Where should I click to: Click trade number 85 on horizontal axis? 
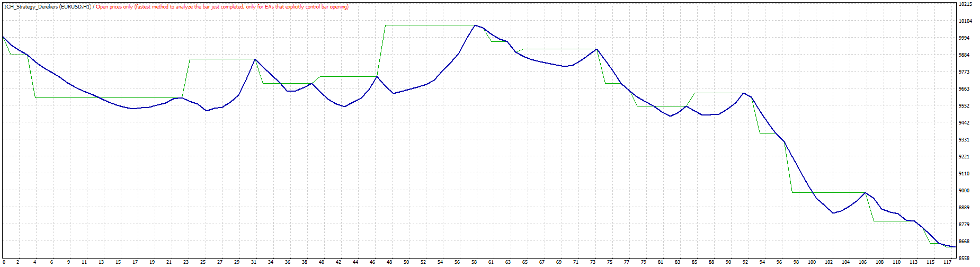tap(694, 262)
